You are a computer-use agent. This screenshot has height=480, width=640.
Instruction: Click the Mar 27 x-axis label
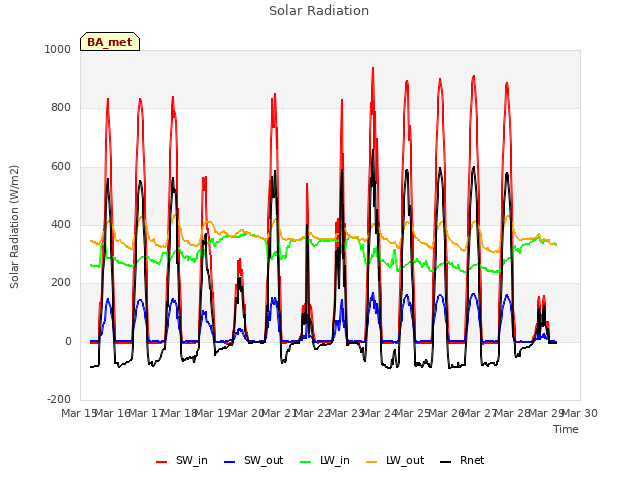pyautogui.click(x=480, y=413)
